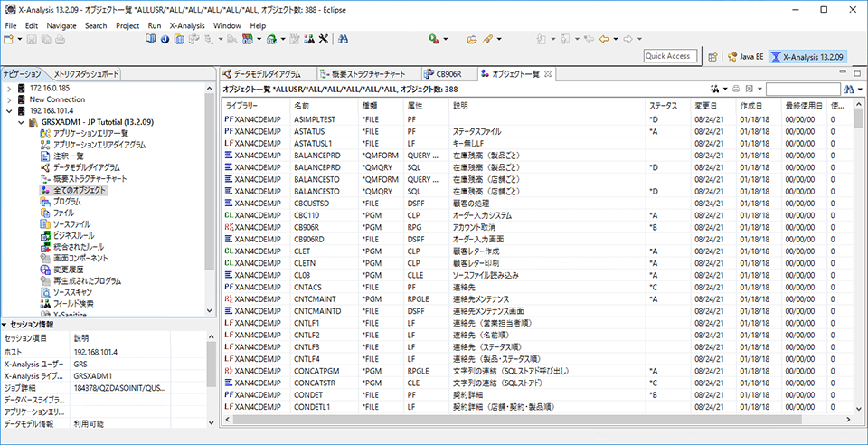
Task: Expand the New Connection node
Action: click(x=9, y=99)
